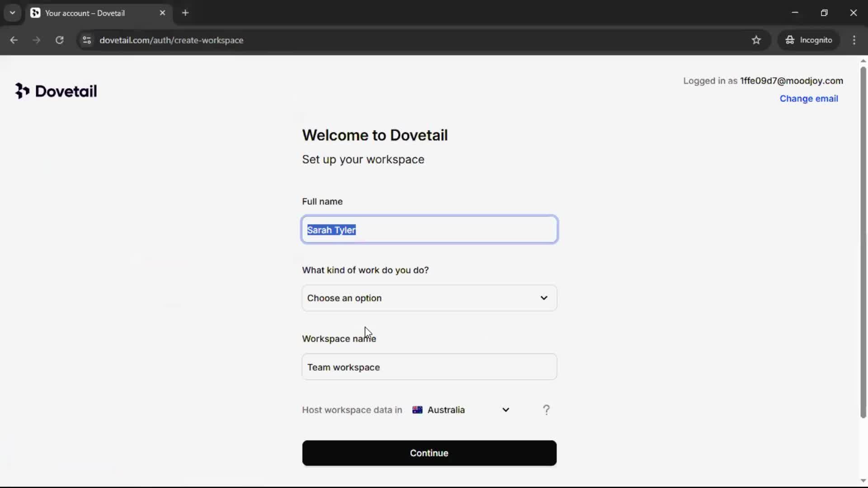868x488 pixels.
Task: Open a new browser tab
Action: 185,13
